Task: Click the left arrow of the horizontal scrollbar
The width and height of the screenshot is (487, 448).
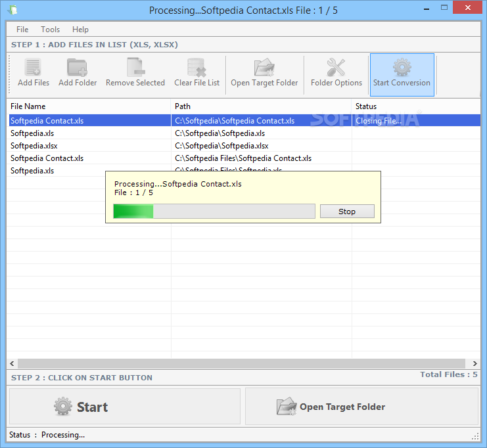Action: coord(12,363)
